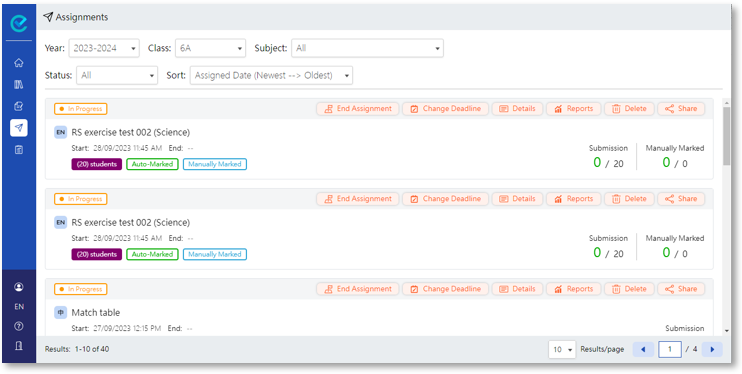Select the Assignments paper-plane sidebar icon
742x374 pixels.
pyautogui.click(x=19, y=128)
